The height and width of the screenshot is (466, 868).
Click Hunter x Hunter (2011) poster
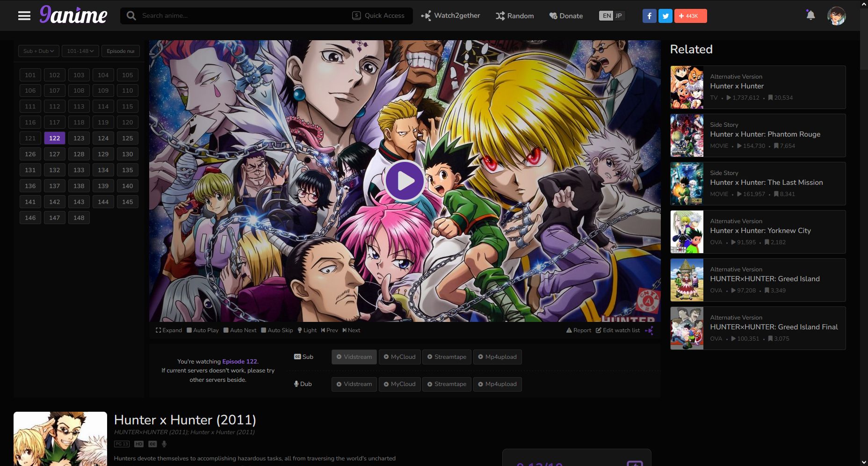point(60,439)
